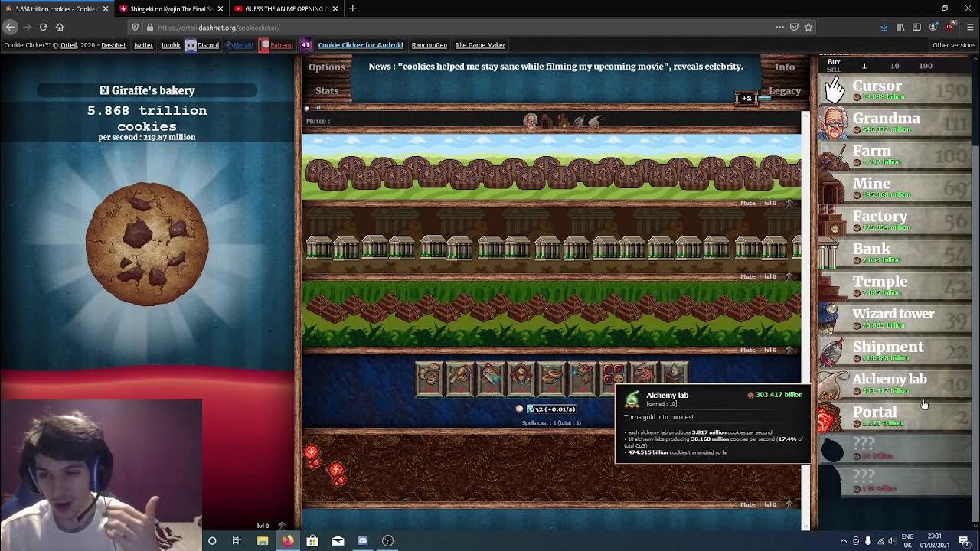Unmute the Factory icon in Muted bar
Viewport: 980px width, 551px height.
[x=563, y=121]
